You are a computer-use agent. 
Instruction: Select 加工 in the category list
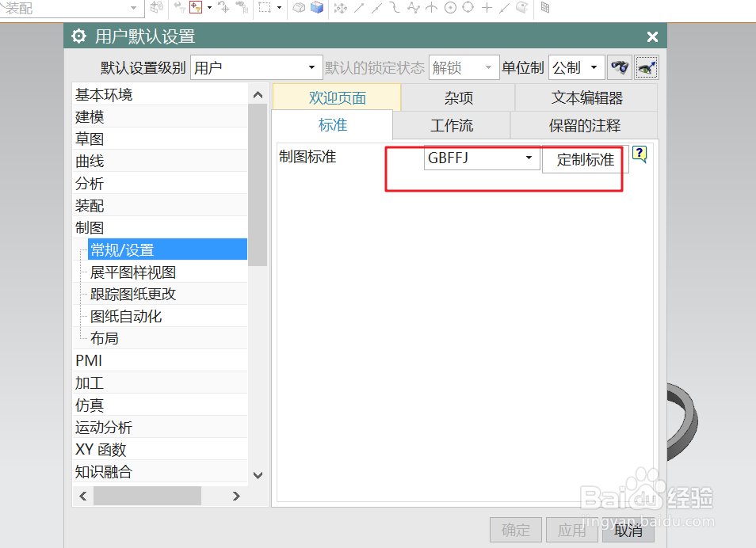pyautogui.click(x=160, y=382)
